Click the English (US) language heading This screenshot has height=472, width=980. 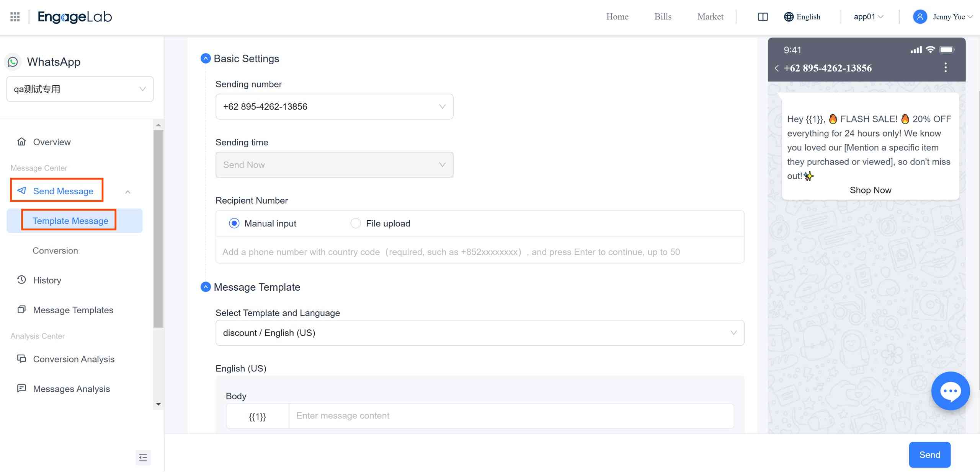coord(241,368)
